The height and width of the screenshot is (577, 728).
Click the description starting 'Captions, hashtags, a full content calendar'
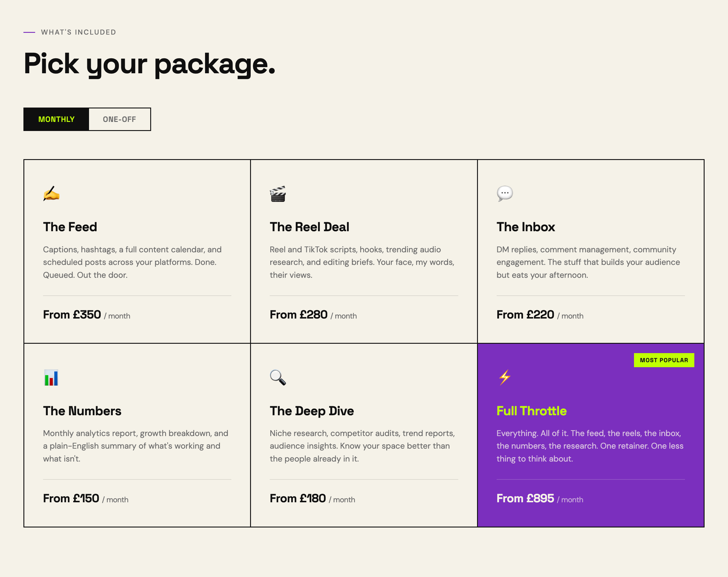coord(132,262)
